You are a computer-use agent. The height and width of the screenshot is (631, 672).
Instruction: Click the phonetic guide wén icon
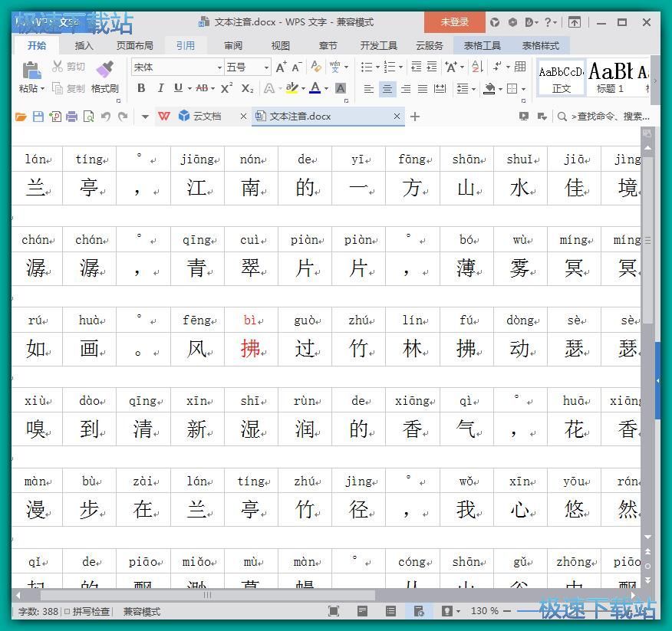(334, 67)
